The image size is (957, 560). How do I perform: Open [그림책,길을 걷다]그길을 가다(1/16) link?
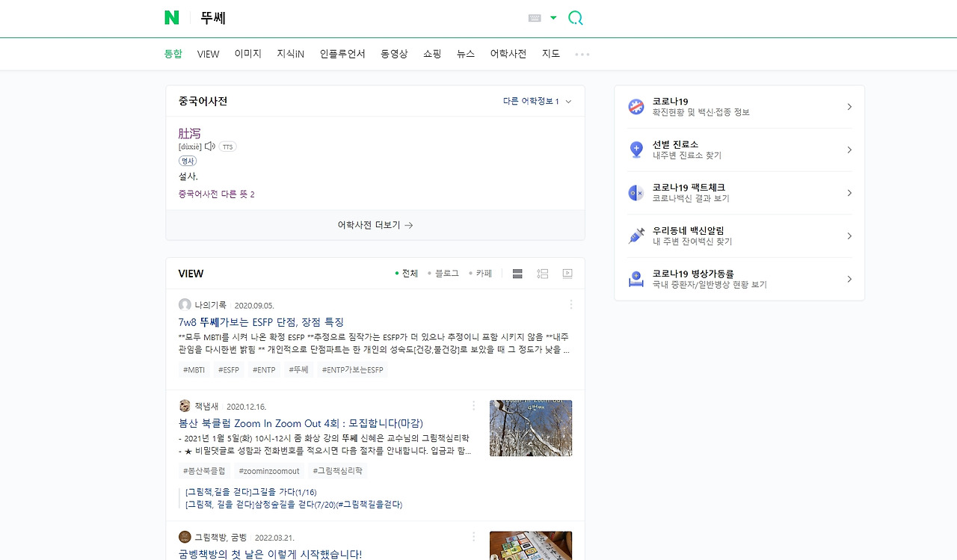[251, 492]
